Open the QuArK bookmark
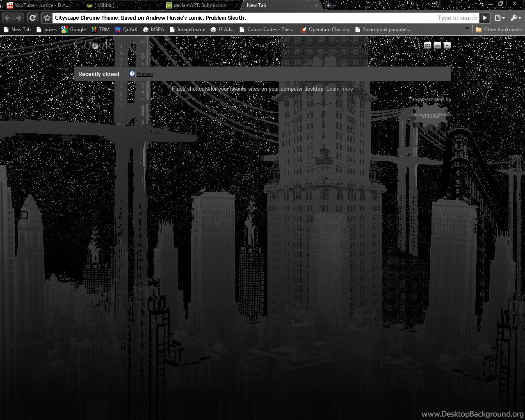The height and width of the screenshot is (420, 525). pos(126,30)
